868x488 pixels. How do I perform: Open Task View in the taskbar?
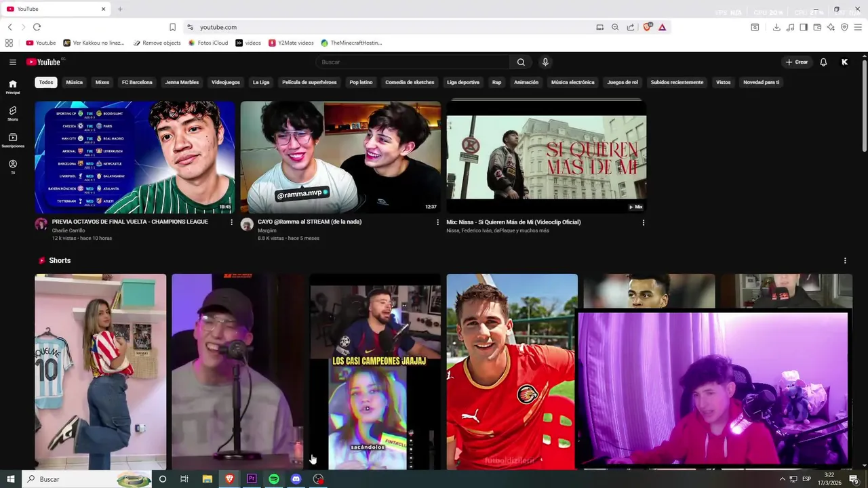[x=184, y=479]
